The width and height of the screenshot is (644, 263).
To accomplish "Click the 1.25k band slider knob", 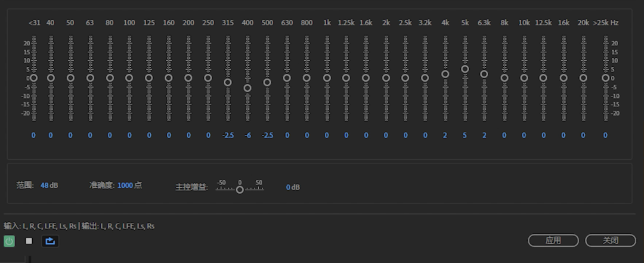I will (346, 78).
